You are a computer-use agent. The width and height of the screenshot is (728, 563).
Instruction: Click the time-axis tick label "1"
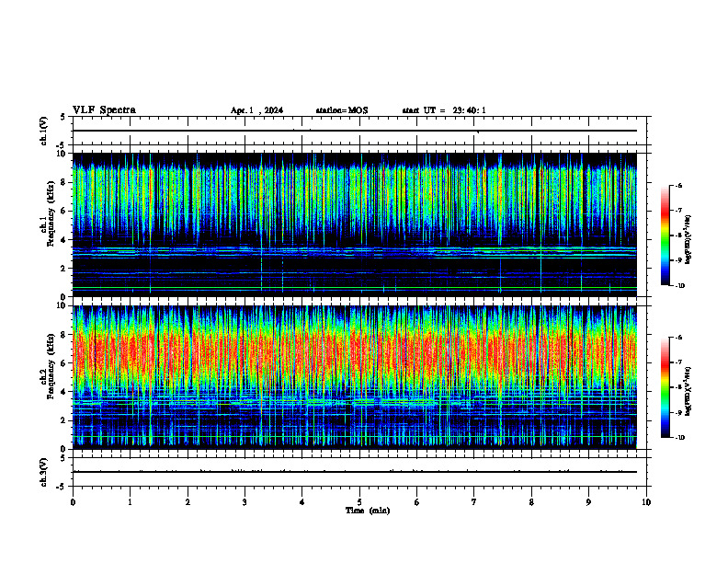tap(130, 502)
